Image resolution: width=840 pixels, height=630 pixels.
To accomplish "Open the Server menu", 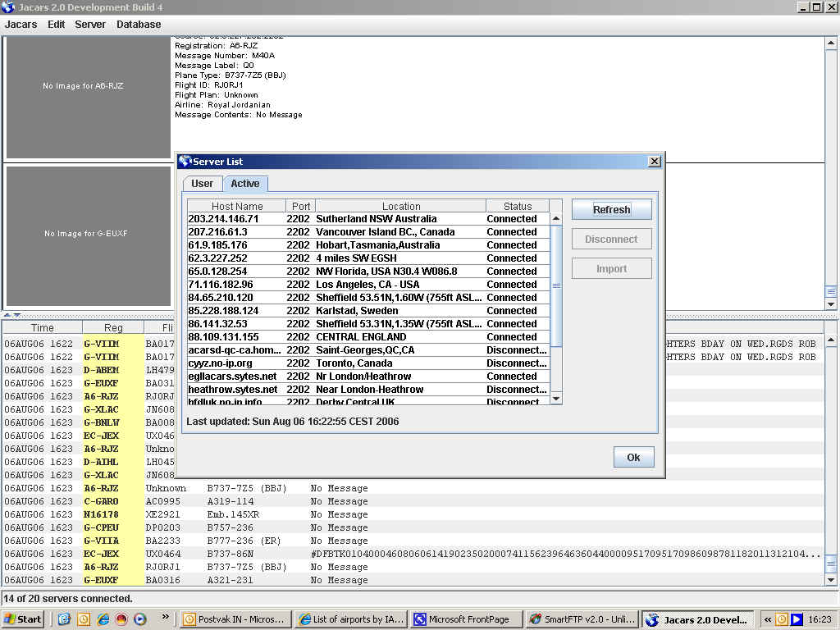I will click(90, 25).
